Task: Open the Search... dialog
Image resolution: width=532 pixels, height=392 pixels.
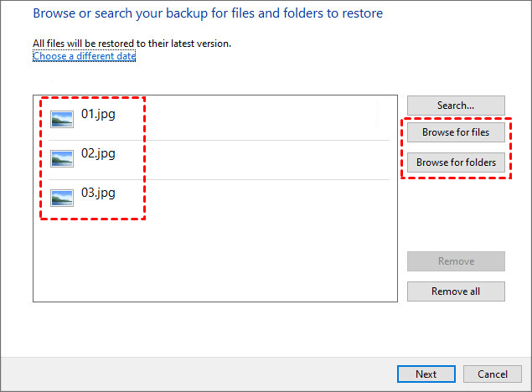Action: click(456, 106)
